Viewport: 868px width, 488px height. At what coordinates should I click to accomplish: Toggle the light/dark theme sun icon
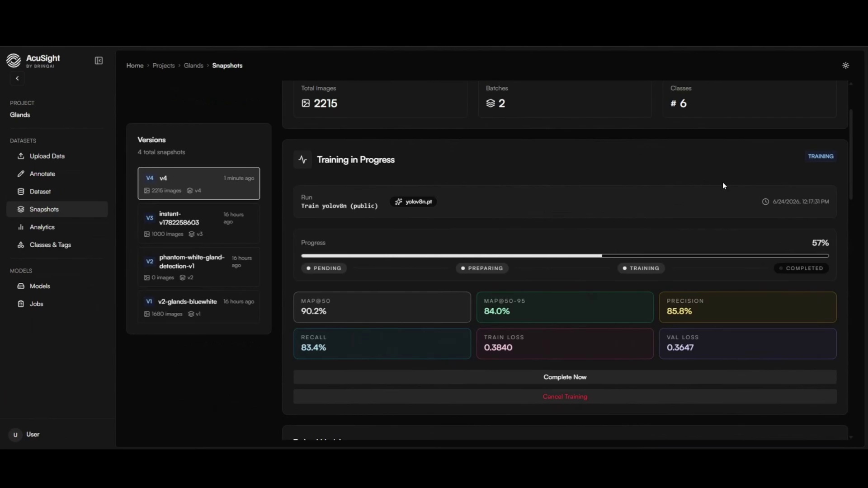[x=846, y=66]
